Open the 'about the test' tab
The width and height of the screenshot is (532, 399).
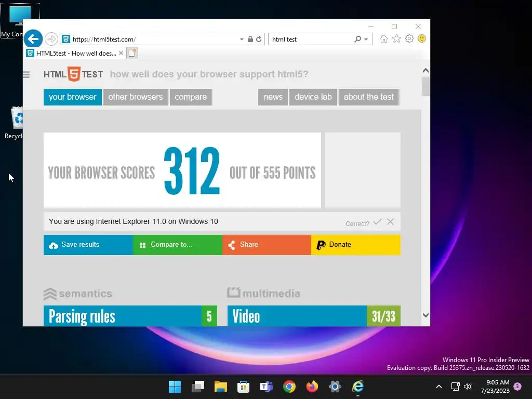click(369, 97)
